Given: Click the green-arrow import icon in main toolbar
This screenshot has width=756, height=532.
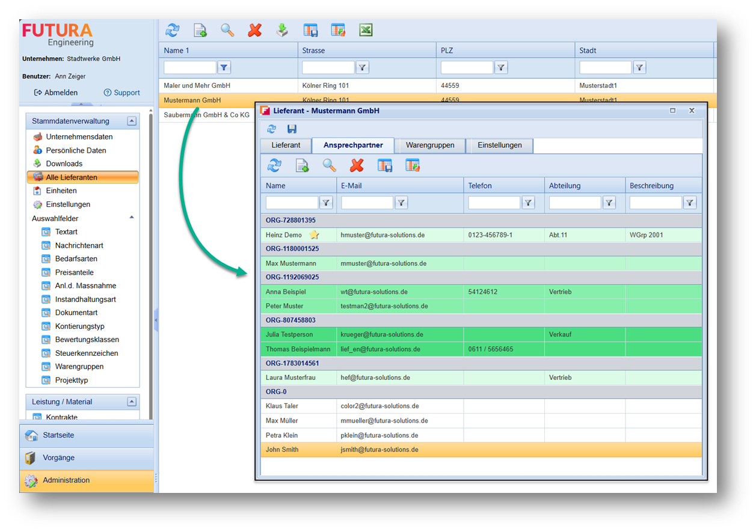Looking at the screenshot, I should pyautogui.click(x=282, y=30).
